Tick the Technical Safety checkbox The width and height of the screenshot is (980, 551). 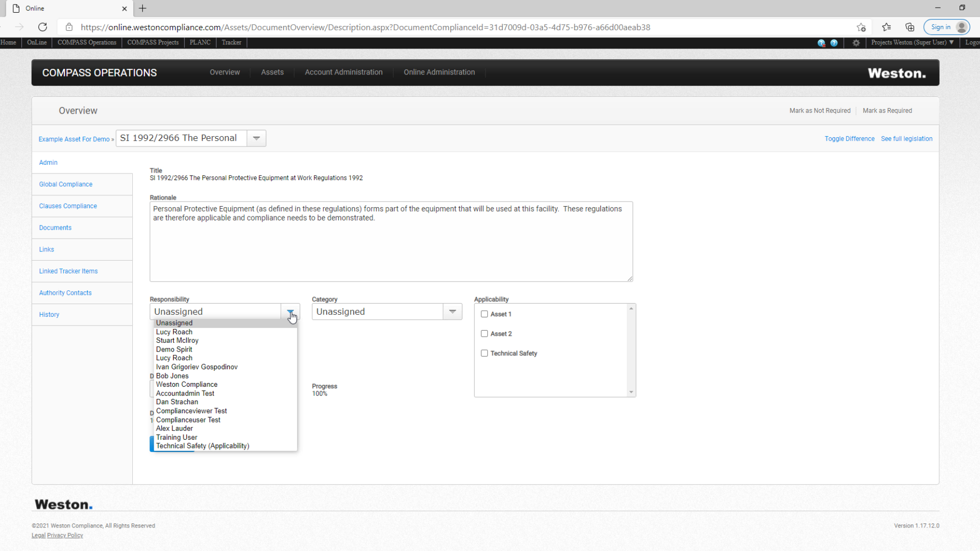click(x=484, y=353)
